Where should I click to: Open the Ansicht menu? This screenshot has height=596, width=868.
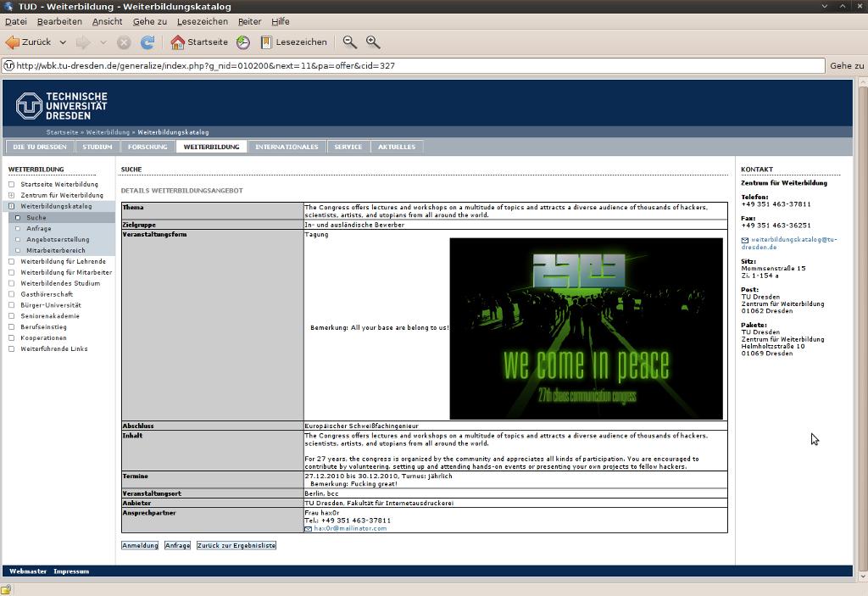(107, 21)
